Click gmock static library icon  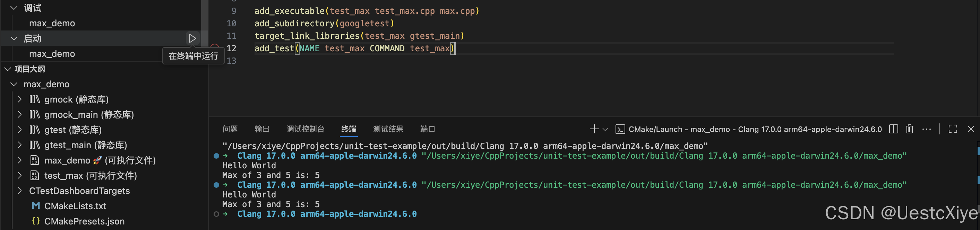coord(35,99)
